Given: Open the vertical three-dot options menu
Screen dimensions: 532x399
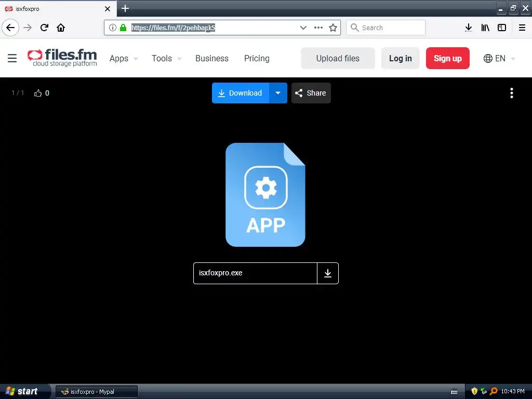Looking at the screenshot, I should pyautogui.click(x=512, y=93).
